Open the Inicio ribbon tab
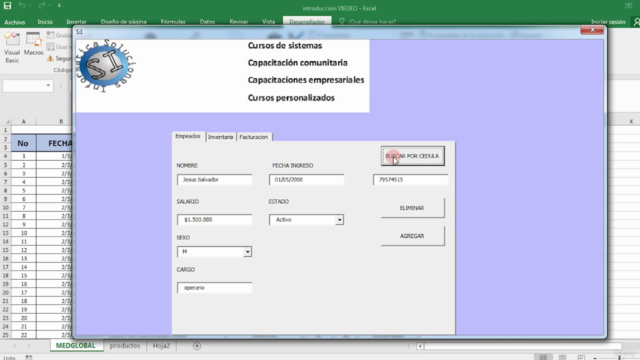This screenshot has height=360, width=640. coord(45,22)
